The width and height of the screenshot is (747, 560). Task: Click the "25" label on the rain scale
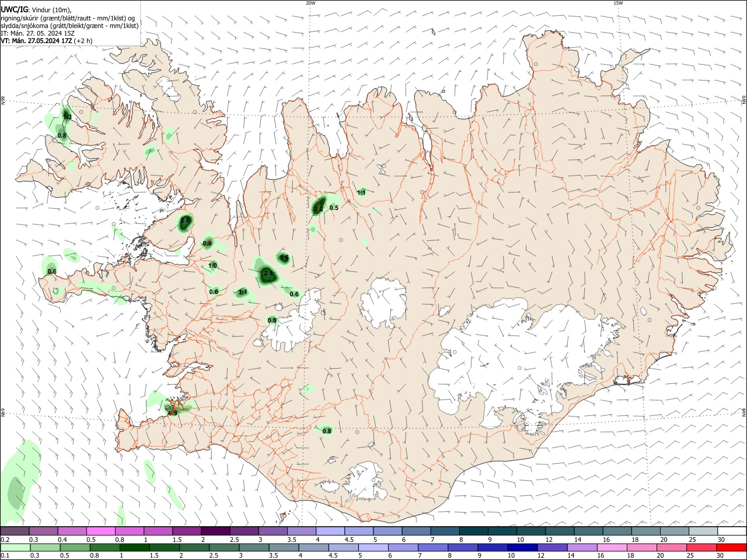[691, 556]
